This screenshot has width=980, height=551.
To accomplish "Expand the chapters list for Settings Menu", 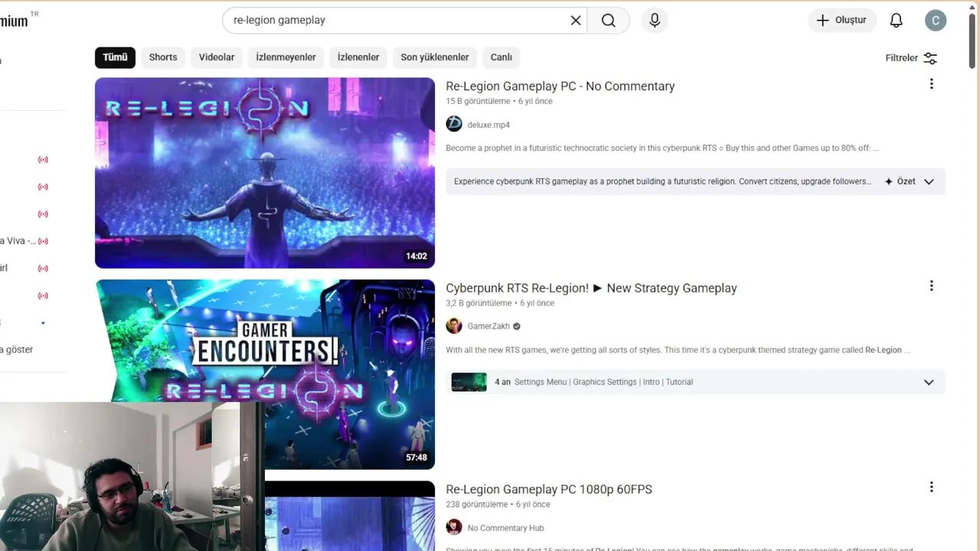I will pyautogui.click(x=929, y=383).
